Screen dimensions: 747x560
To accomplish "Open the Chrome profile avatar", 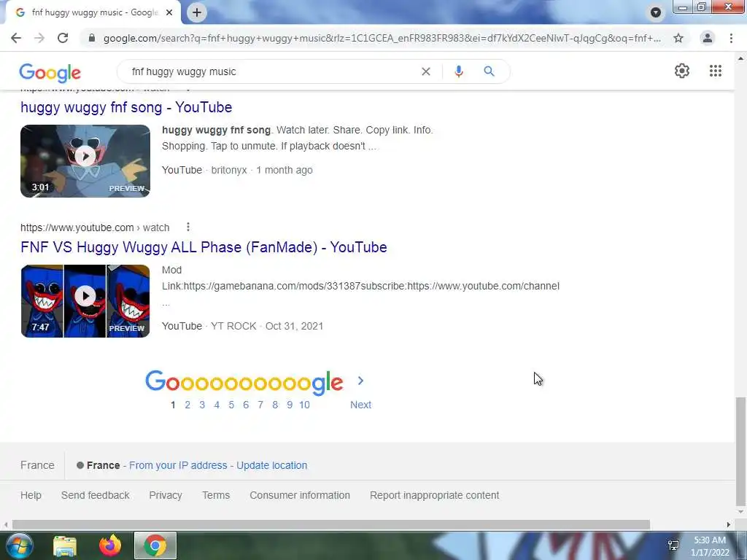I will point(708,38).
